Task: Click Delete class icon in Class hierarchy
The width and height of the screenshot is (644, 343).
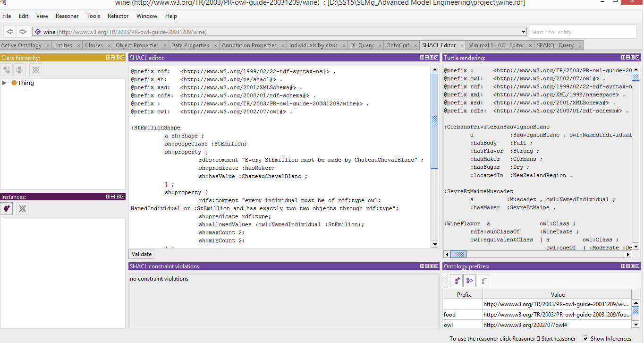Action: (35, 70)
